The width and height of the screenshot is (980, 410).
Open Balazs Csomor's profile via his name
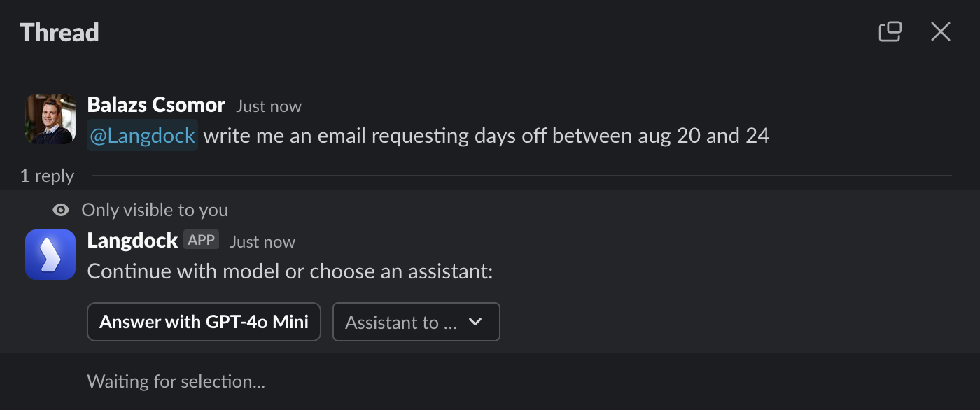point(156,105)
